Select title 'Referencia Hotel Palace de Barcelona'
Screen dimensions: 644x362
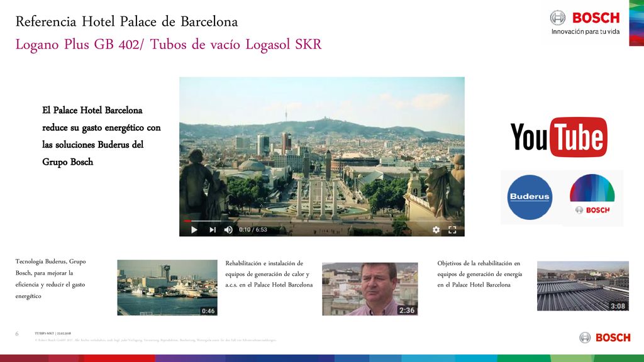pyautogui.click(x=126, y=21)
